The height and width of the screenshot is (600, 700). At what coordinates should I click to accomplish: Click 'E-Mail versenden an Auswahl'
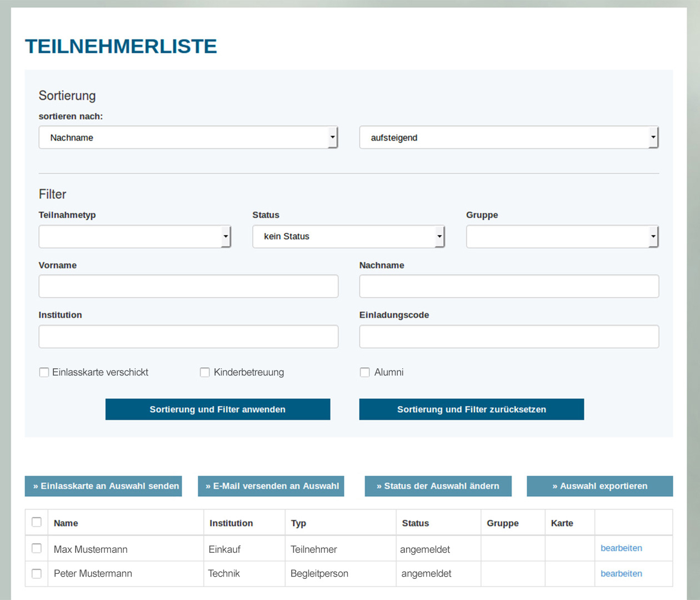coord(271,486)
